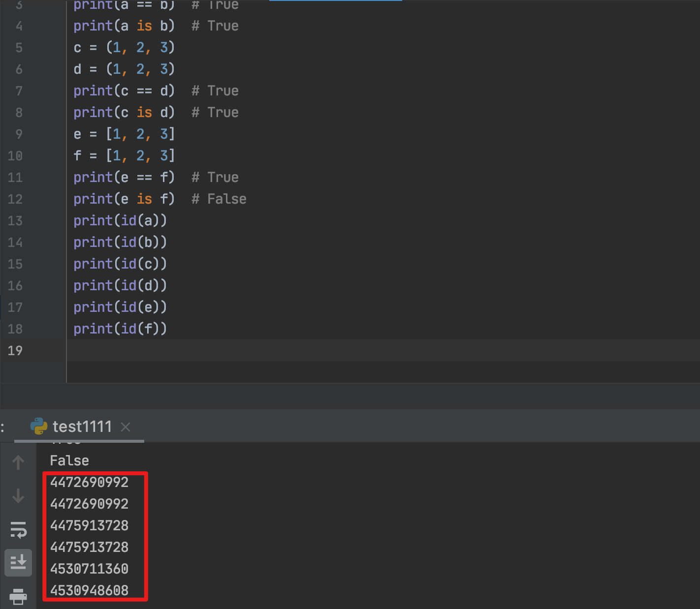The width and height of the screenshot is (700, 609).
Task: Click the print(id(a)) statement on line 13
Action: 120,220
